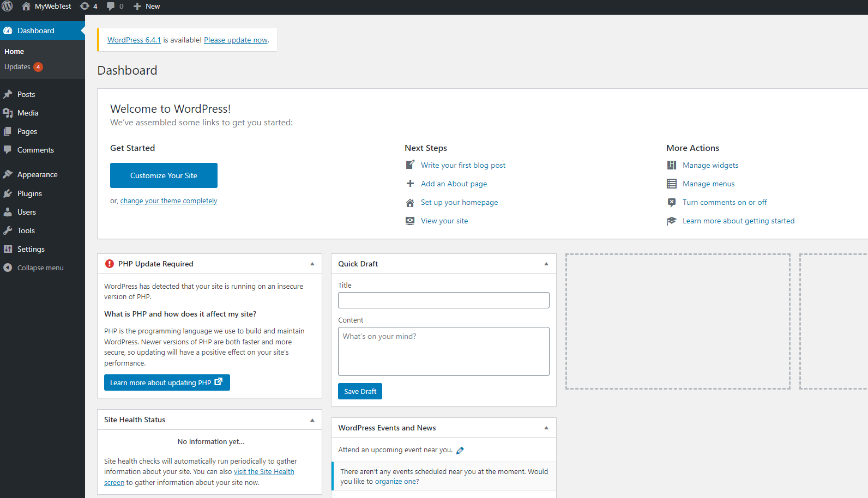Screen dimensions: 868x498
Task: Open the Settings menu label
Action: (x=31, y=249)
